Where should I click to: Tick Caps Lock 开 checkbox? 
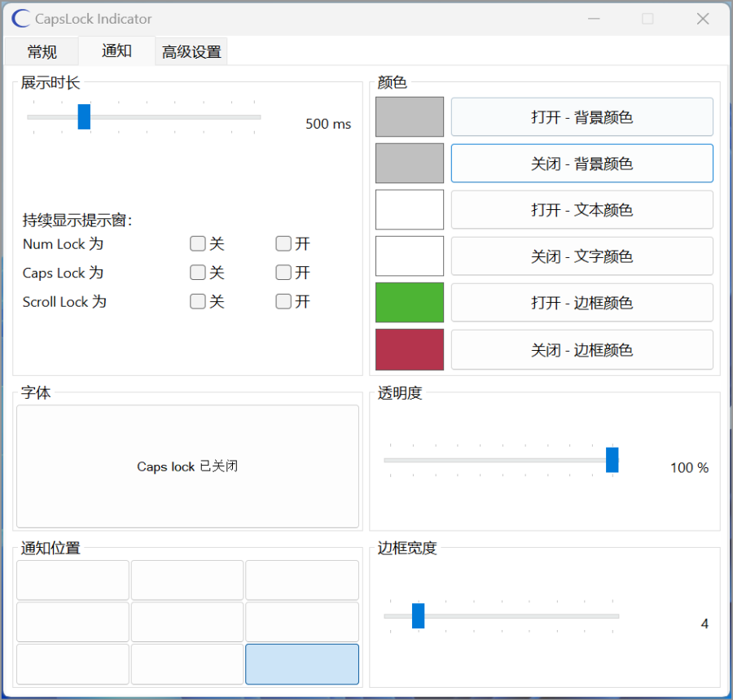[283, 273]
